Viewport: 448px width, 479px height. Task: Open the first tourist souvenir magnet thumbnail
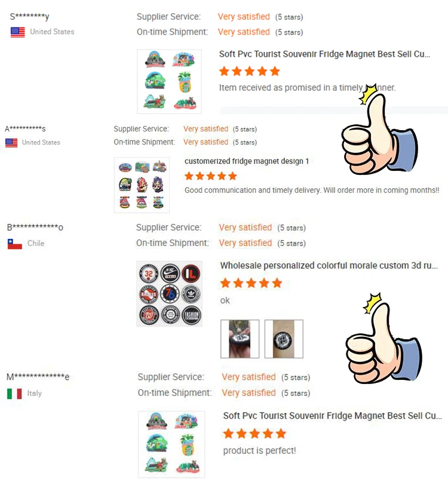(x=169, y=82)
